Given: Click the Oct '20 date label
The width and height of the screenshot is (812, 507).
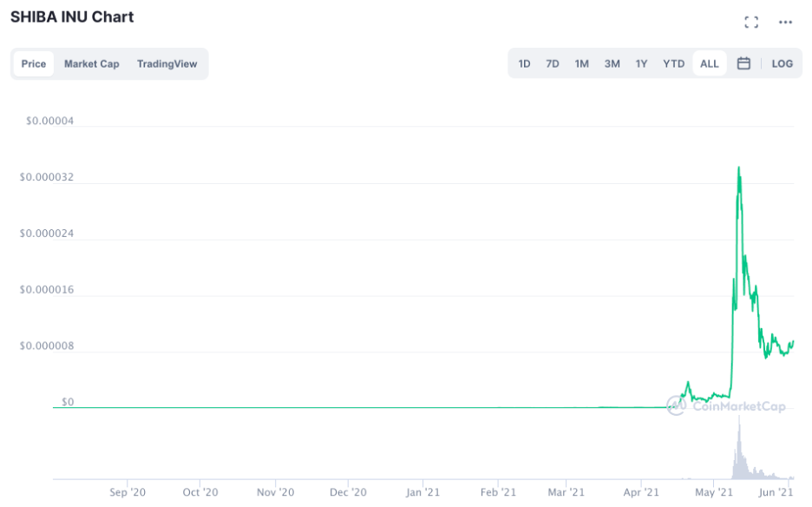Looking at the screenshot, I should point(200,492).
